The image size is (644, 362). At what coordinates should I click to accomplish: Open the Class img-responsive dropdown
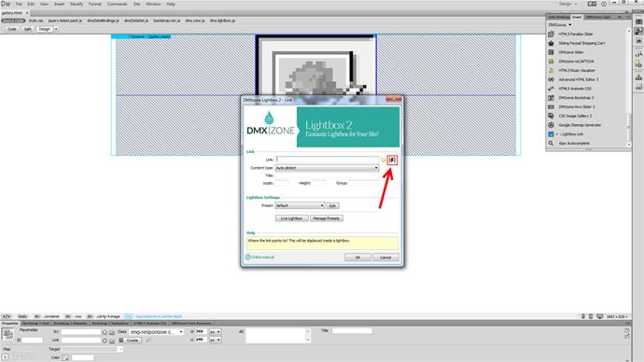[x=156, y=331]
